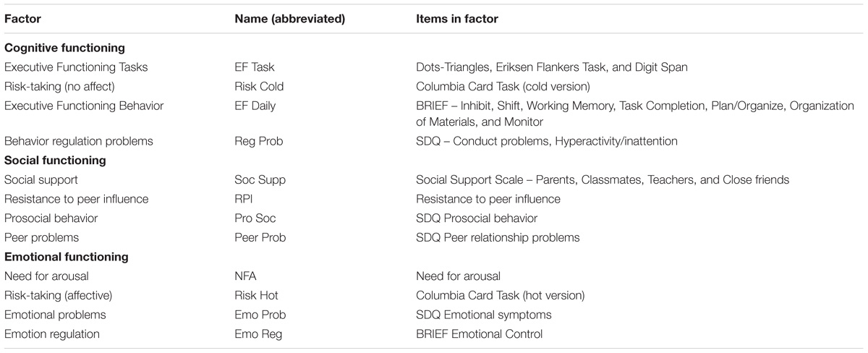Click 'Columbia Card Task (hot version)' text
The height and width of the screenshot is (353, 868).
pyautogui.click(x=501, y=295)
